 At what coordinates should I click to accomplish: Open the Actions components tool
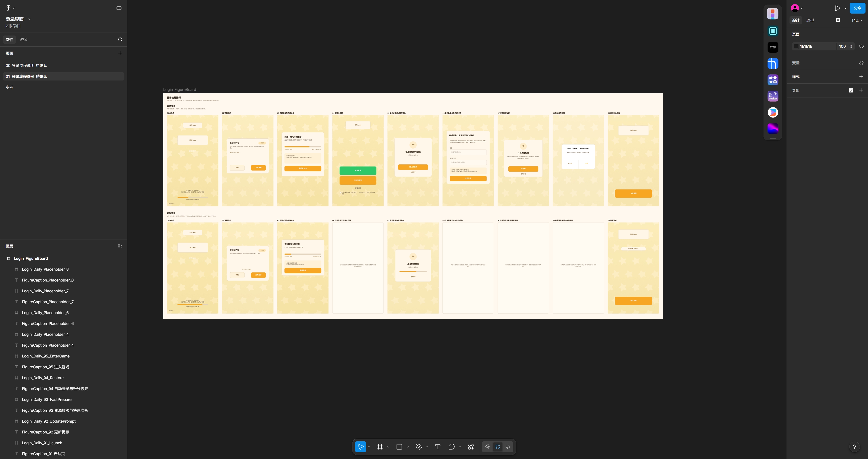click(471, 447)
